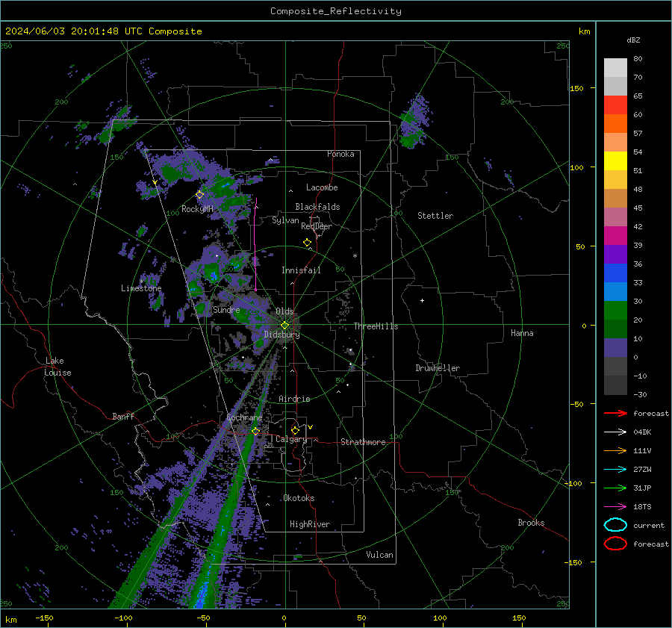Pick the cyan 27ZW arrow legend symbol

[x=615, y=470]
